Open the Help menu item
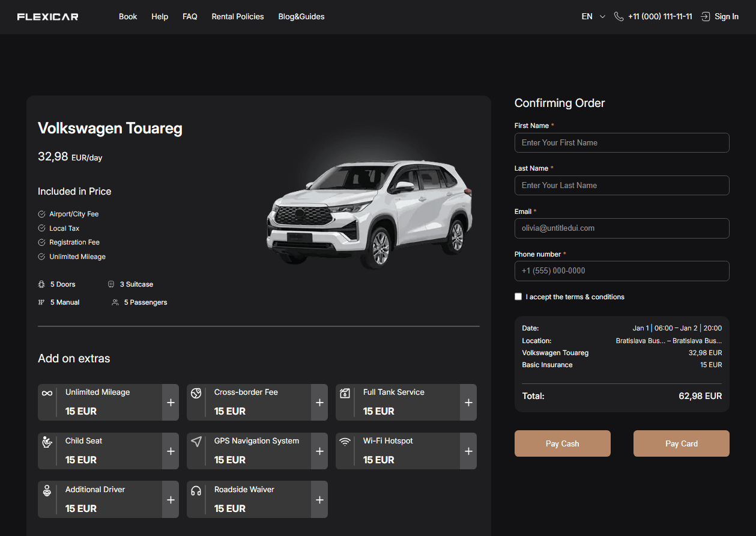 pyautogui.click(x=160, y=17)
